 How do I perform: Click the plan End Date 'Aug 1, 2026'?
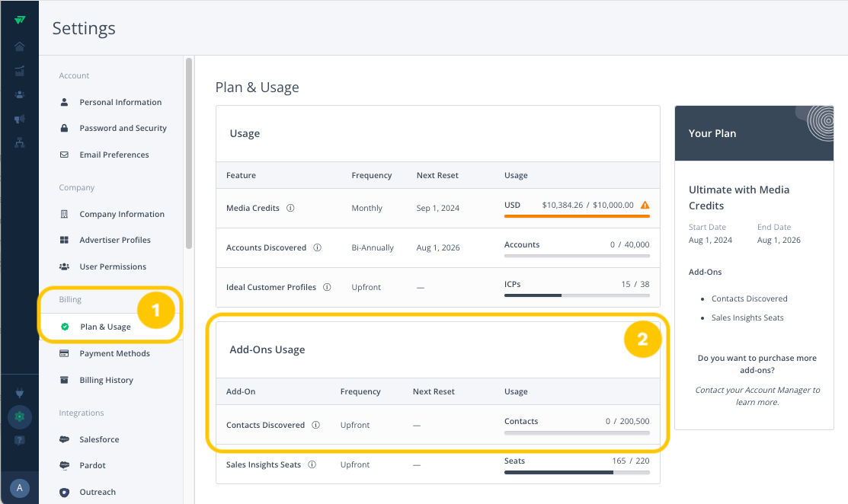(x=779, y=240)
